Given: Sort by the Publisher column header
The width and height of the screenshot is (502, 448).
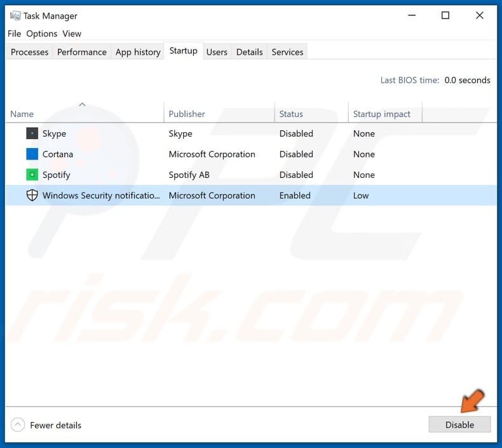Looking at the screenshot, I should tap(219, 114).
